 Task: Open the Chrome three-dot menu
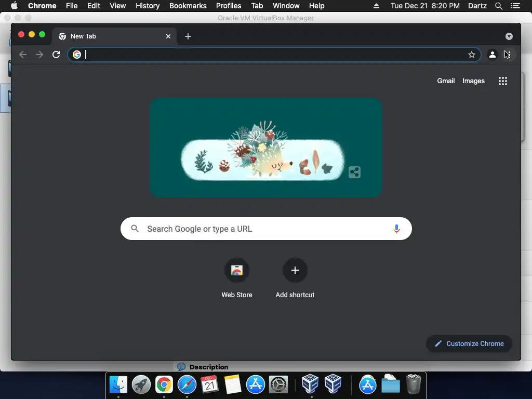(x=508, y=55)
